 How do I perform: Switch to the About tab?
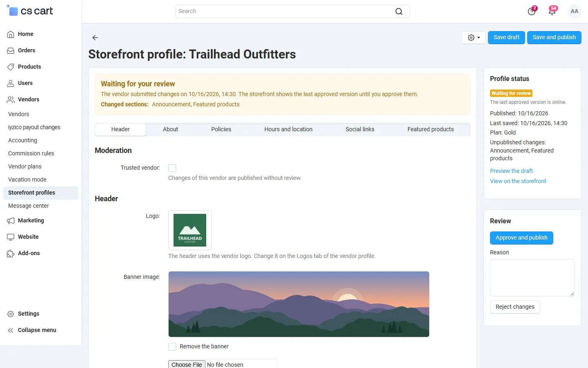(170, 129)
